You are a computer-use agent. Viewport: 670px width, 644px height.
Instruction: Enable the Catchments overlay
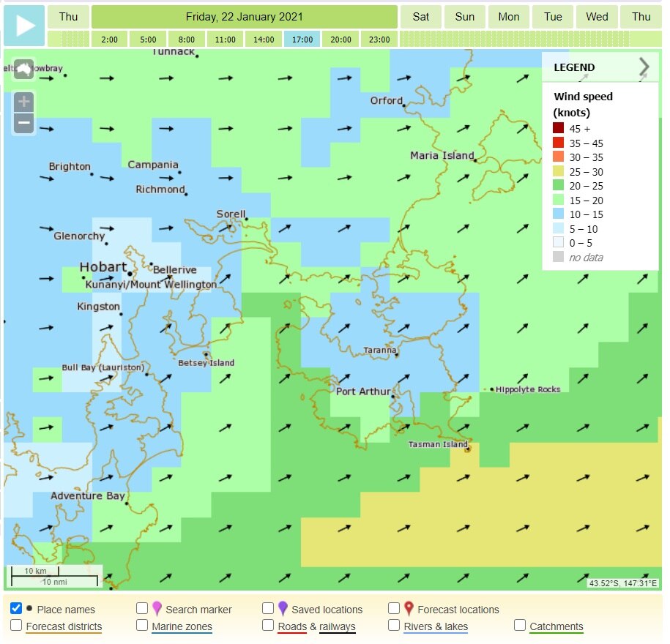[521, 626]
